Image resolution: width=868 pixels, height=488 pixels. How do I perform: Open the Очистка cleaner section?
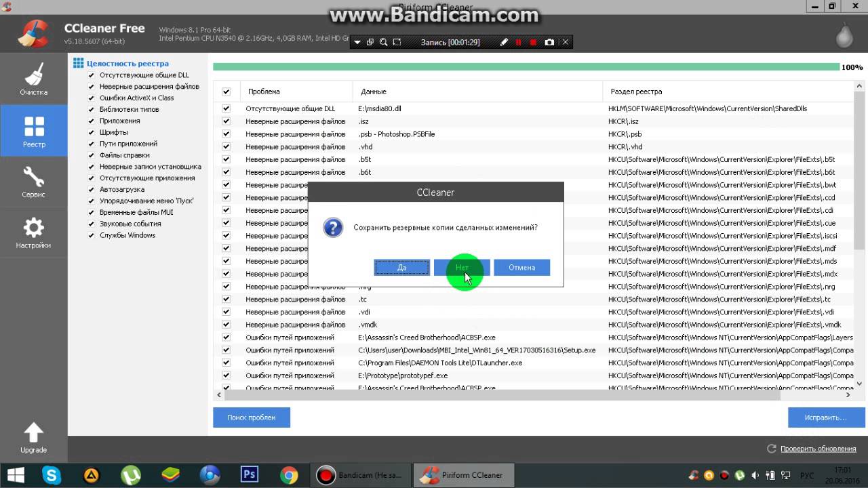[x=33, y=79]
